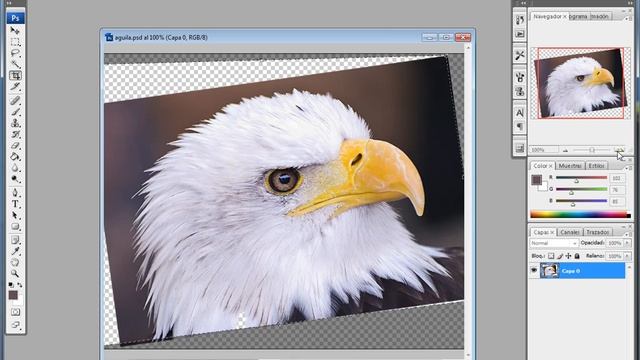This screenshot has width=640, height=360.
Task: Select the Zoom tool
Action: (x=16, y=273)
